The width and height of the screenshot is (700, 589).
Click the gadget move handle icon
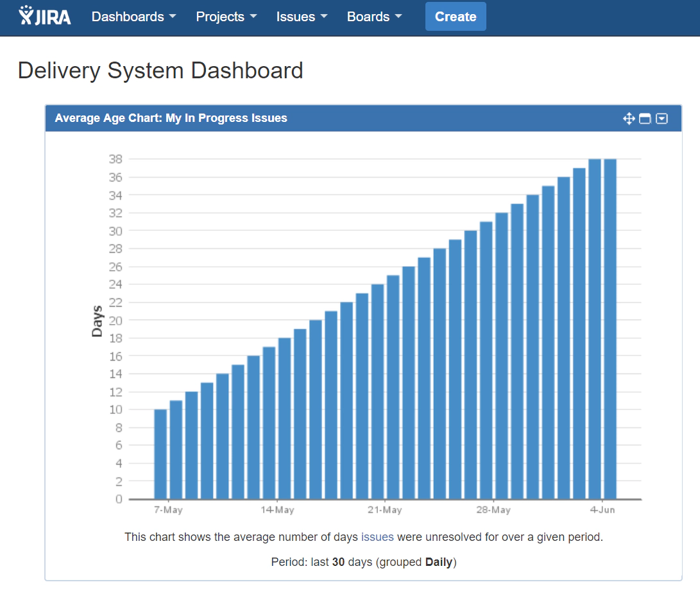coord(629,118)
